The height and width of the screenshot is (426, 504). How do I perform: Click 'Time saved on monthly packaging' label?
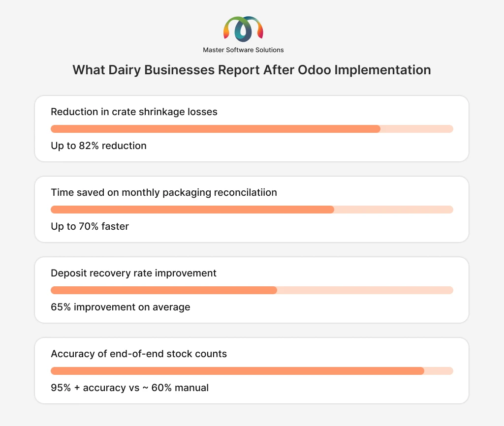(x=164, y=192)
